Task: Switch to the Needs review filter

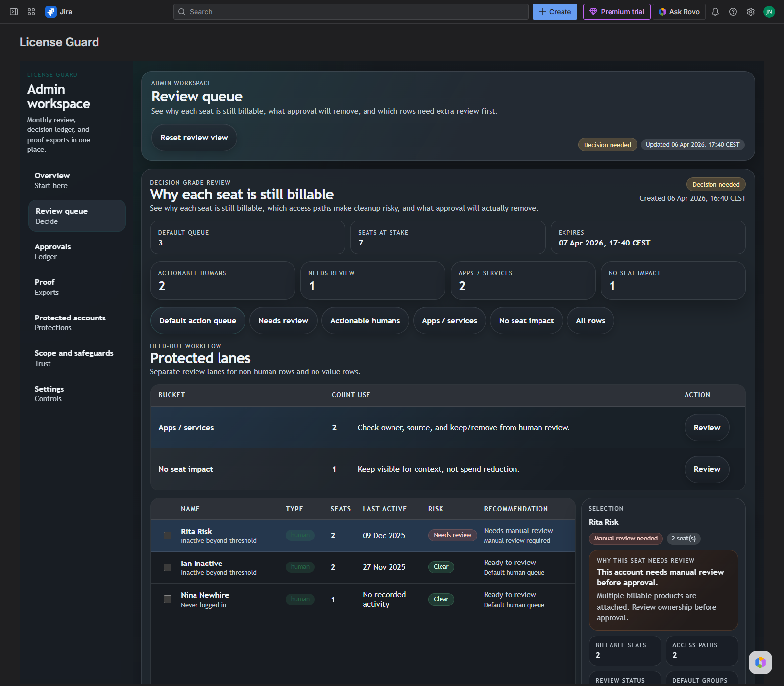Action: click(x=283, y=320)
